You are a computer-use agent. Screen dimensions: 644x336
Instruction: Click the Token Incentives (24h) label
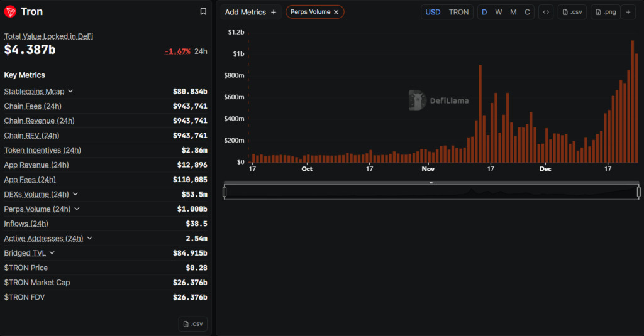(42, 151)
